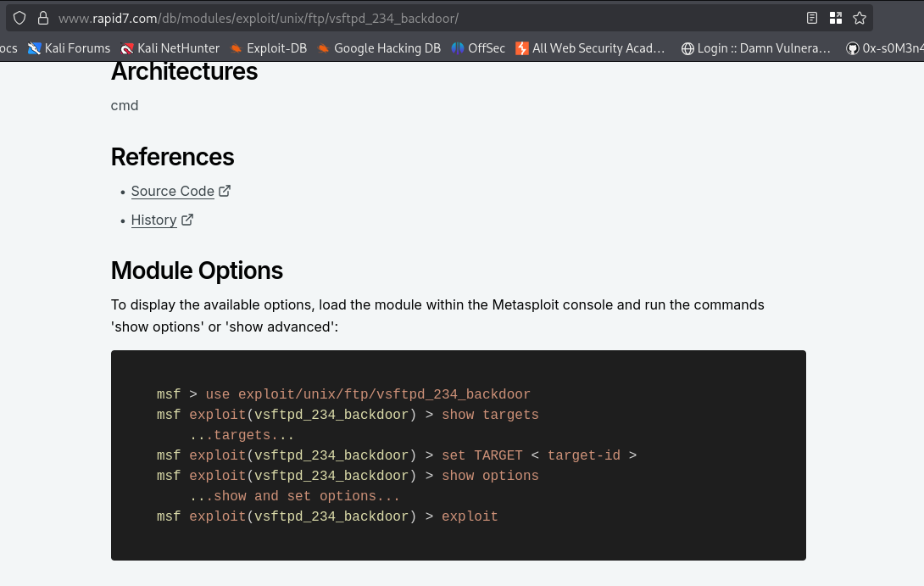This screenshot has width=924, height=586.
Task: Open Login :: Damn Vulnerable bookmark
Action: [755, 48]
